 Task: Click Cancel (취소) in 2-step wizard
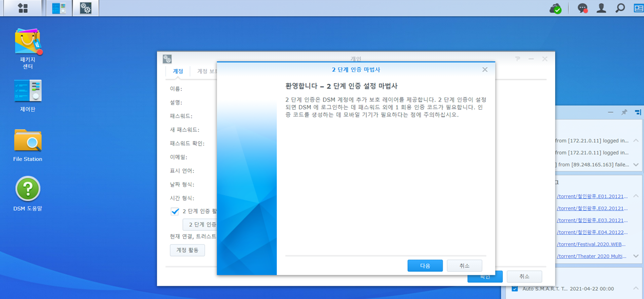pyautogui.click(x=464, y=266)
